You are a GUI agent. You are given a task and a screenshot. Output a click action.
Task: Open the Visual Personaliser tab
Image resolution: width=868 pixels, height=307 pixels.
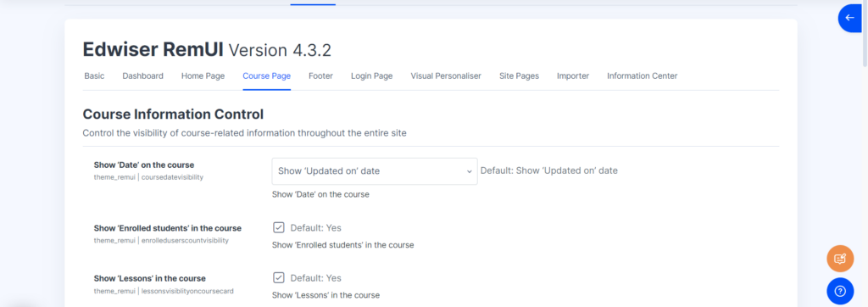[446, 76]
